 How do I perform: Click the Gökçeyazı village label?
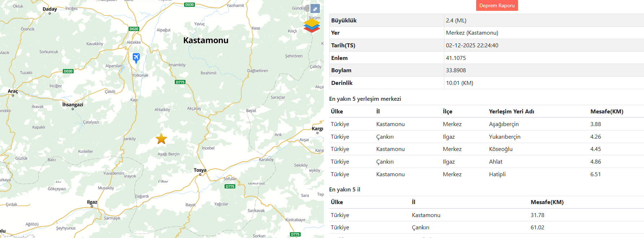pyautogui.click(x=57, y=189)
